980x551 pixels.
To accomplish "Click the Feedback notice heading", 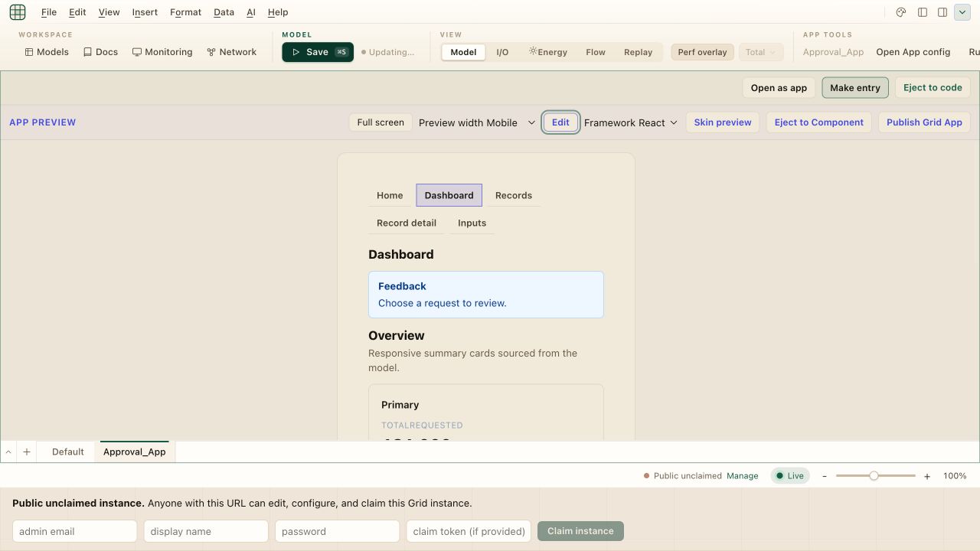I will 402,286.
